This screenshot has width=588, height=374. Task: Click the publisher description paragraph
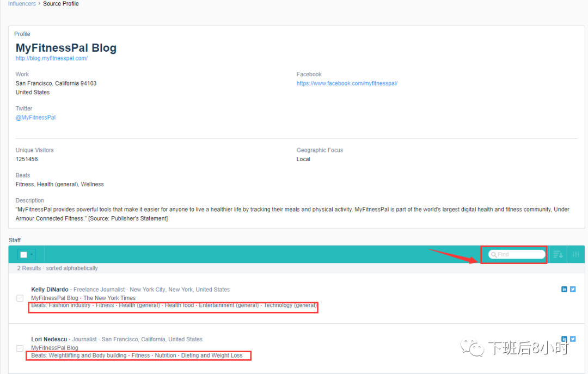[x=292, y=214]
